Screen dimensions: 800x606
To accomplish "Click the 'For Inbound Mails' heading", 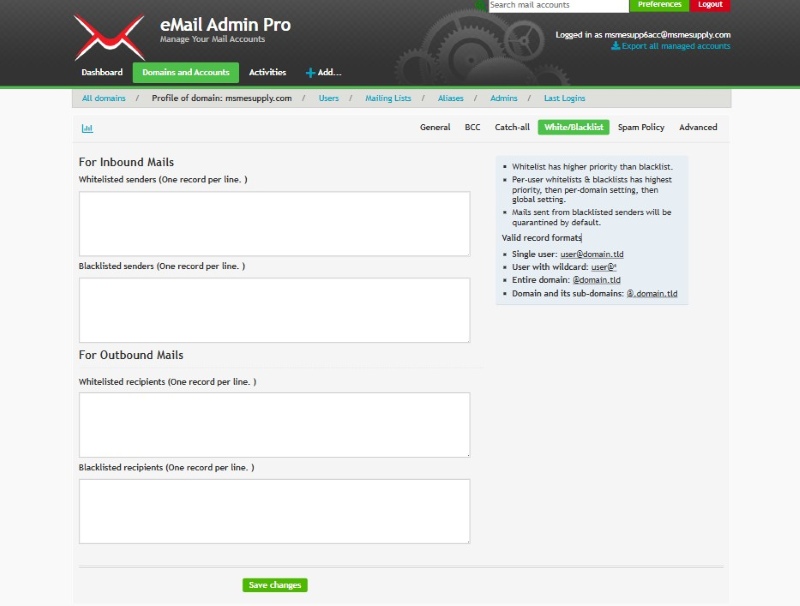I will (x=126, y=162).
